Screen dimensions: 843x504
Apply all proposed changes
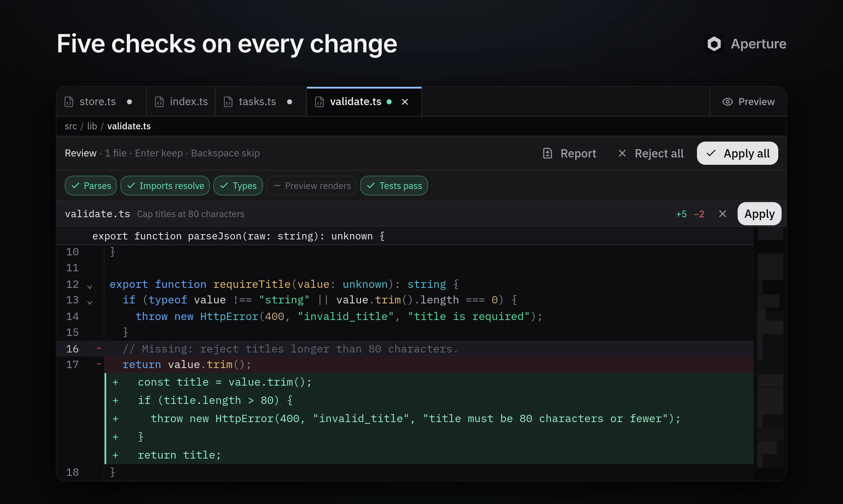tap(737, 153)
